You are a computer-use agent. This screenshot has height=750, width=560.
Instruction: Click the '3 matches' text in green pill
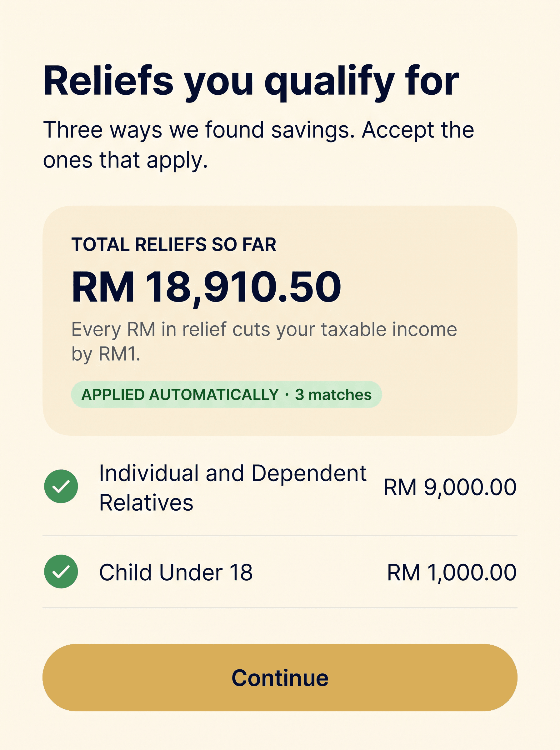pyautogui.click(x=333, y=395)
